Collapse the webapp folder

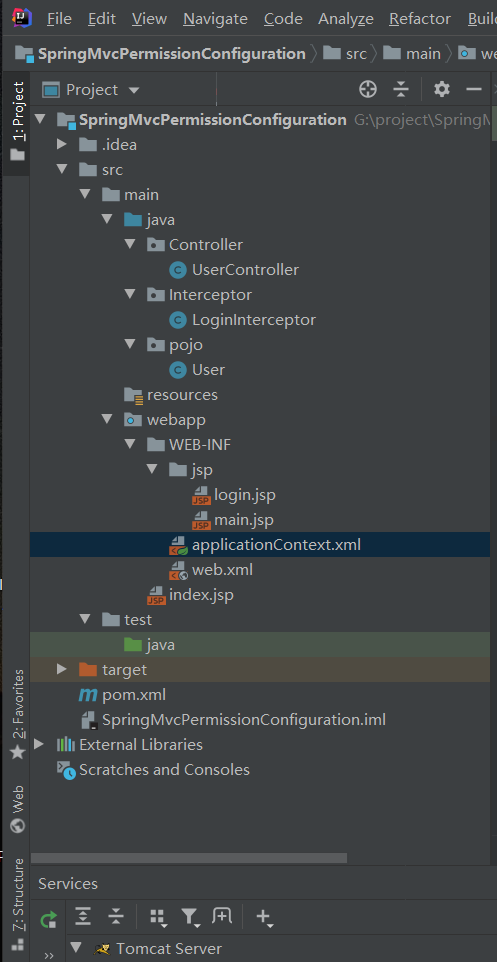click(x=107, y=420)
